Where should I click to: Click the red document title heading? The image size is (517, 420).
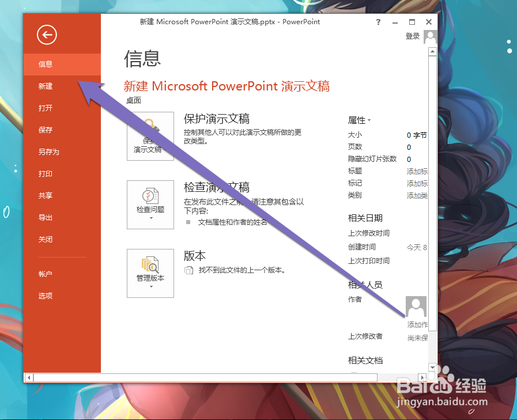click(x=227, y=86)
